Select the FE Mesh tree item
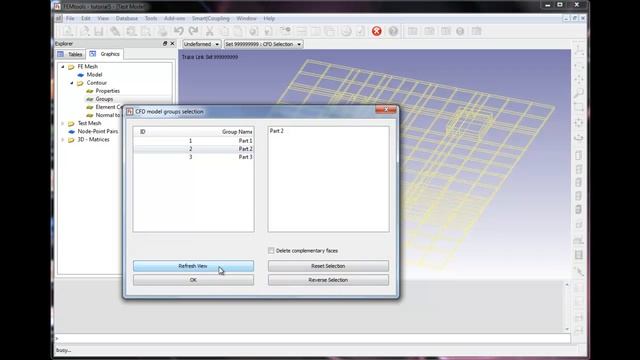The image size is (640, 360). [87, 67]
